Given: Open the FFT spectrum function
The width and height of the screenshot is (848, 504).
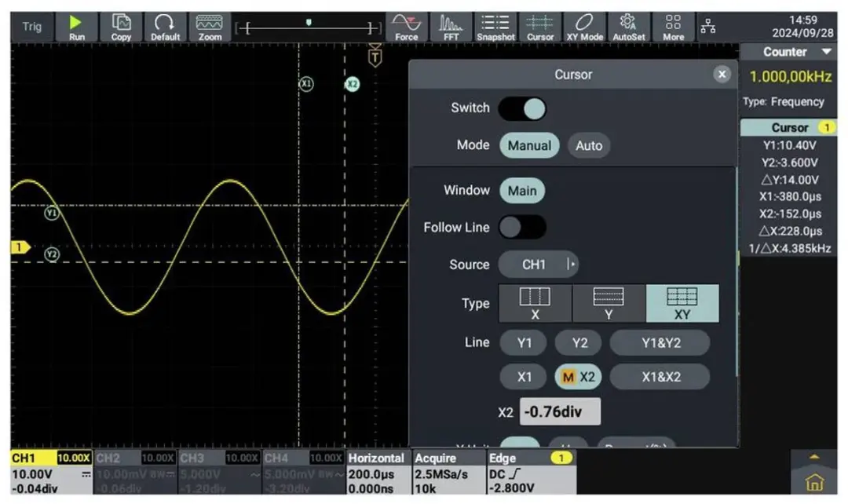Looking at the screenshot, I should 451,27.
